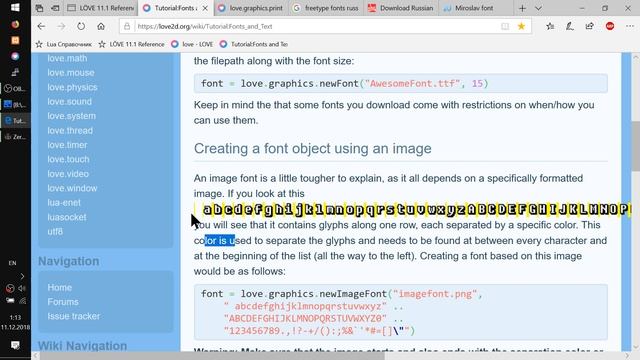Open love.system sidebar link
Image resolution: width=640 pixels, height=360 pixels.
[71, 116]
